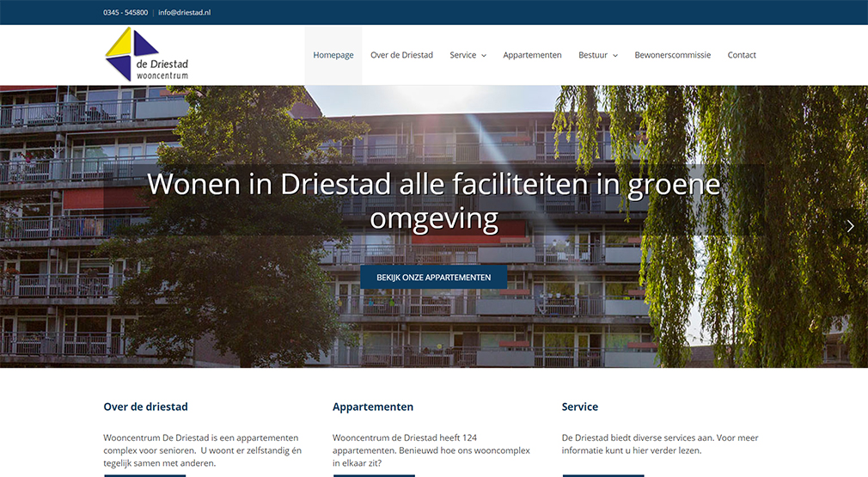Viewport: 868px width, 477px height.
Task: Open the Service menu item
Action: click(462, 55)
